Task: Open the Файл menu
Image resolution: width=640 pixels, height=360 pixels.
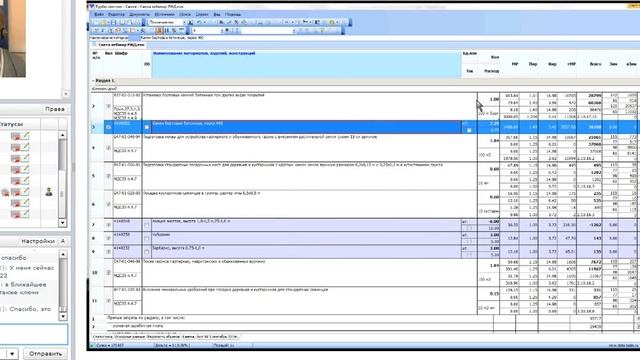Action: click(99, 14)
